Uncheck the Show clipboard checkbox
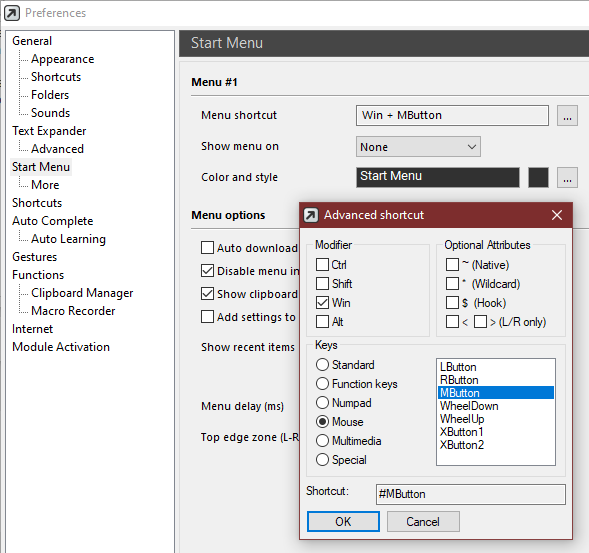589x553 pixels. pos(207,293)
